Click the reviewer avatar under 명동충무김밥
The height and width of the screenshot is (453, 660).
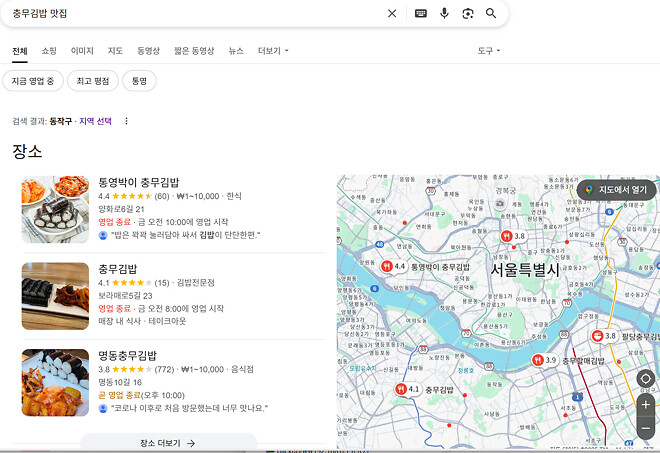(x=103, y=408)
